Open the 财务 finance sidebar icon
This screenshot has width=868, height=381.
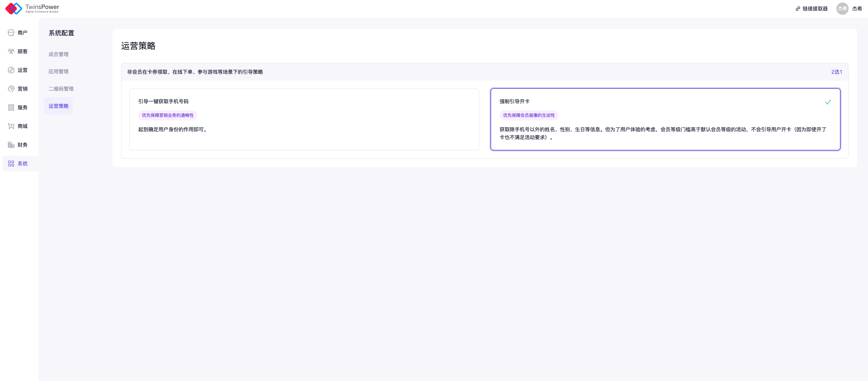[11, 145]
